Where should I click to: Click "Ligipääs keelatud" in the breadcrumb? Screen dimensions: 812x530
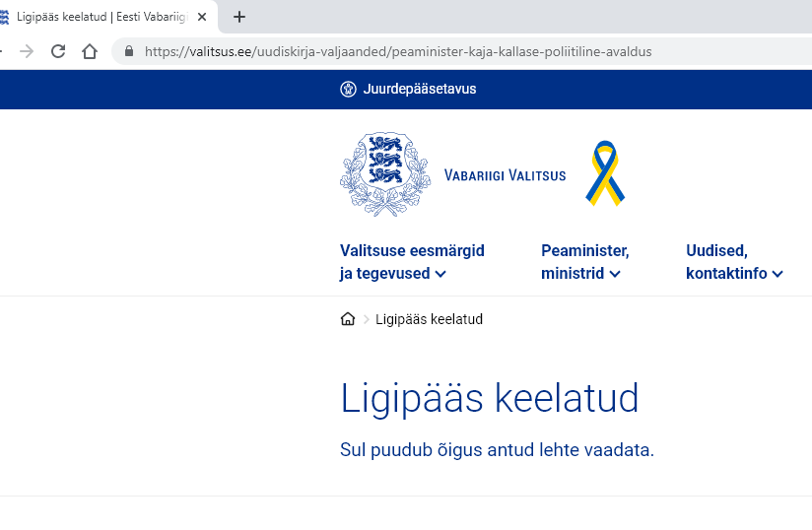click(x=429, y=319)
